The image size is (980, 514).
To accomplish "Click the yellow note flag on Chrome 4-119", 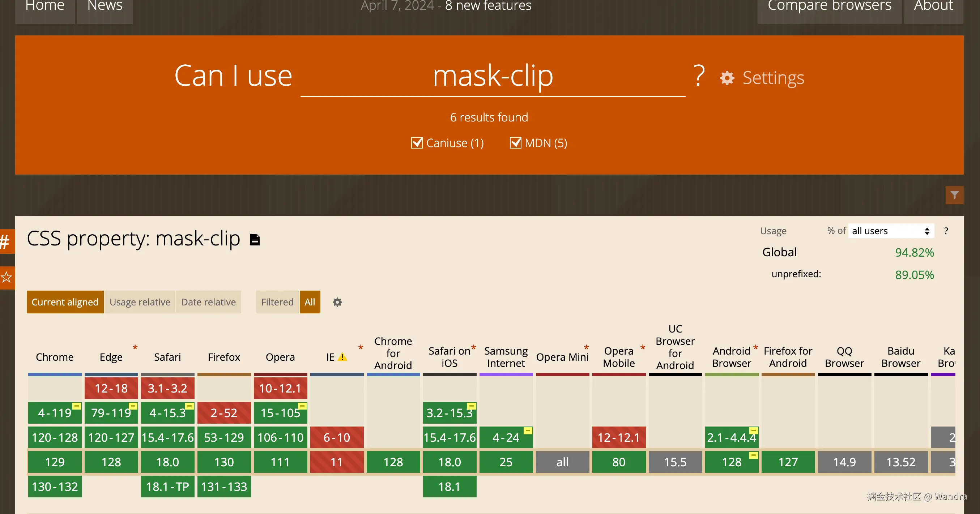I will tap(76, 406).
